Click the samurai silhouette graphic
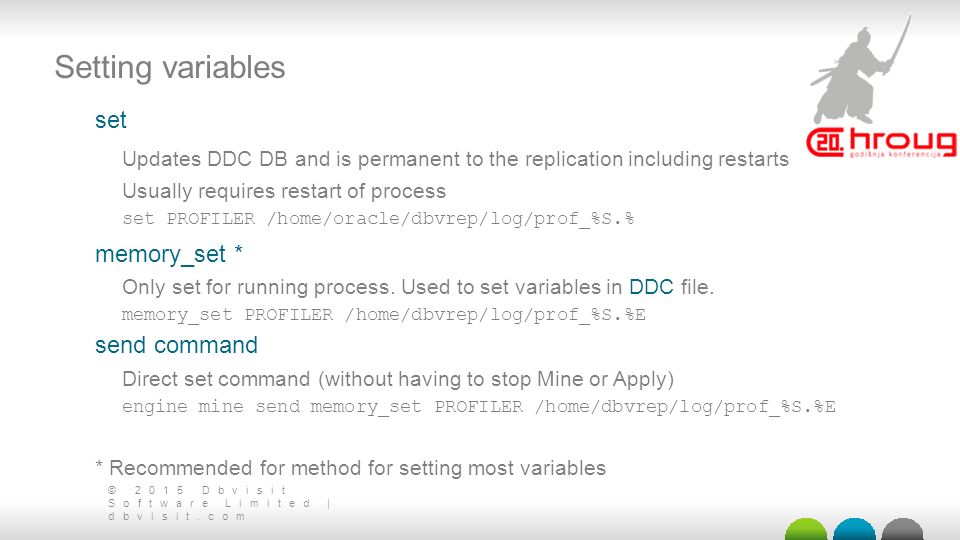Viewport: 960px width, 540px height. [860, 69]
